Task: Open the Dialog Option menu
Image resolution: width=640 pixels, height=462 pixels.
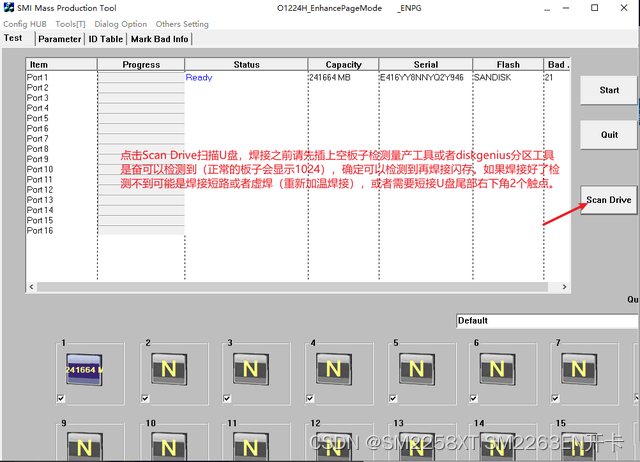Action: pyautogui.click(x=120, y=24)
